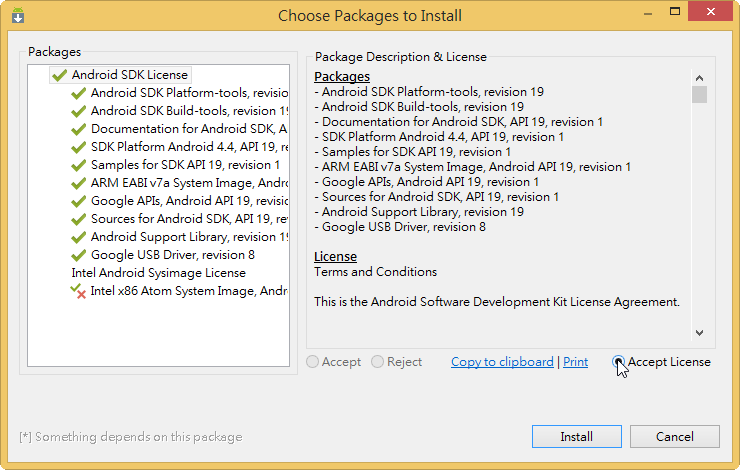Click the Copy to clipboard link
The width and height of the screenshot is (740, 470).
502,362
